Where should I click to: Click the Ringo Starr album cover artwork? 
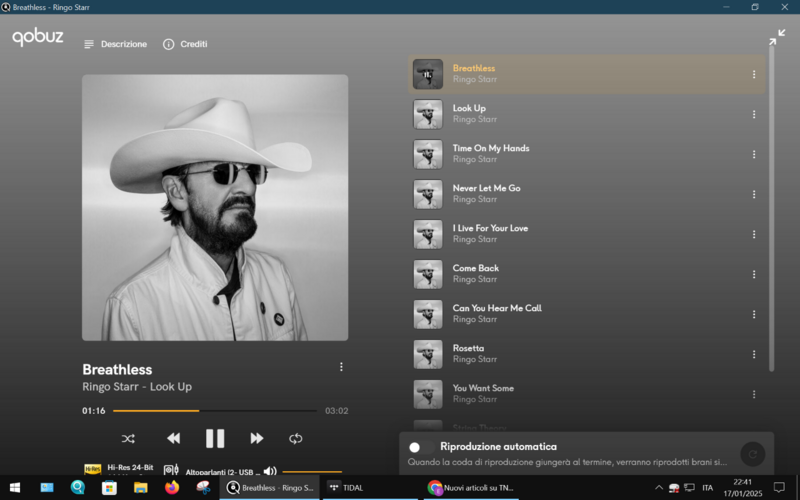(x=215, y=207)
